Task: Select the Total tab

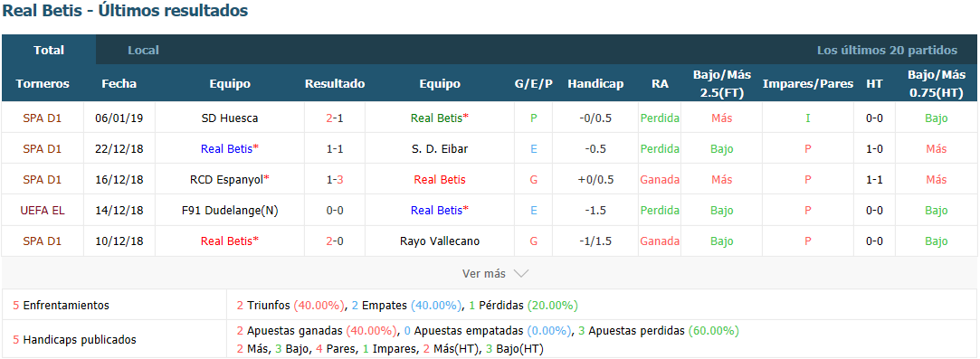Action: tap(49, 50)
